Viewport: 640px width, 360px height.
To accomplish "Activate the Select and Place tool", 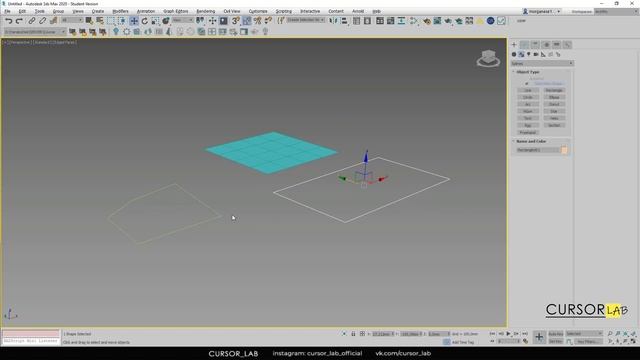I will pyautogui.click(x=166, y=20).
